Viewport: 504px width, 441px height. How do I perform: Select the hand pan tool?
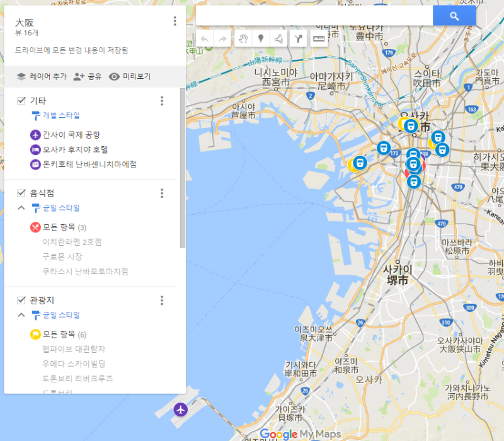(243, 39)
